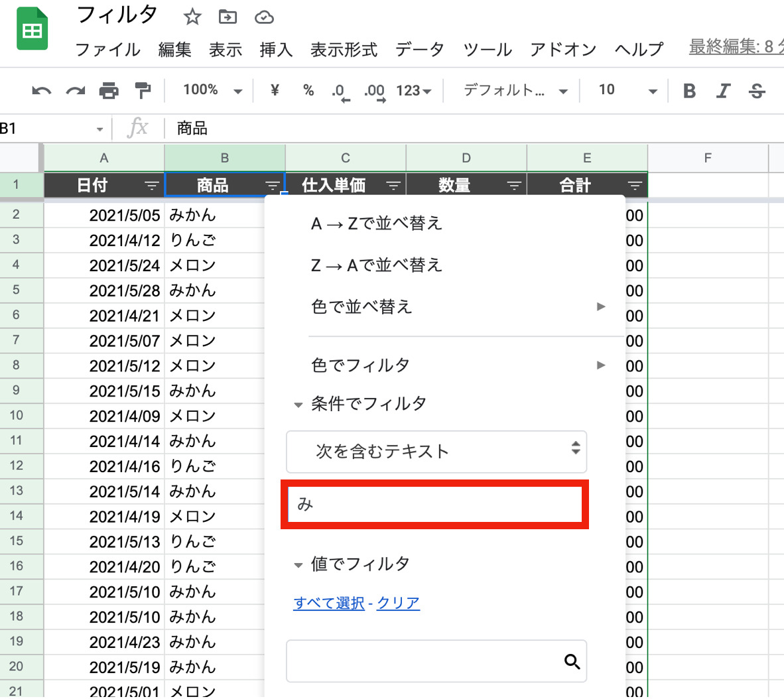This screenshot has width=784, height=699.
Task: Open filter button on 日付 column header
Action: click(x=152, y=186)
